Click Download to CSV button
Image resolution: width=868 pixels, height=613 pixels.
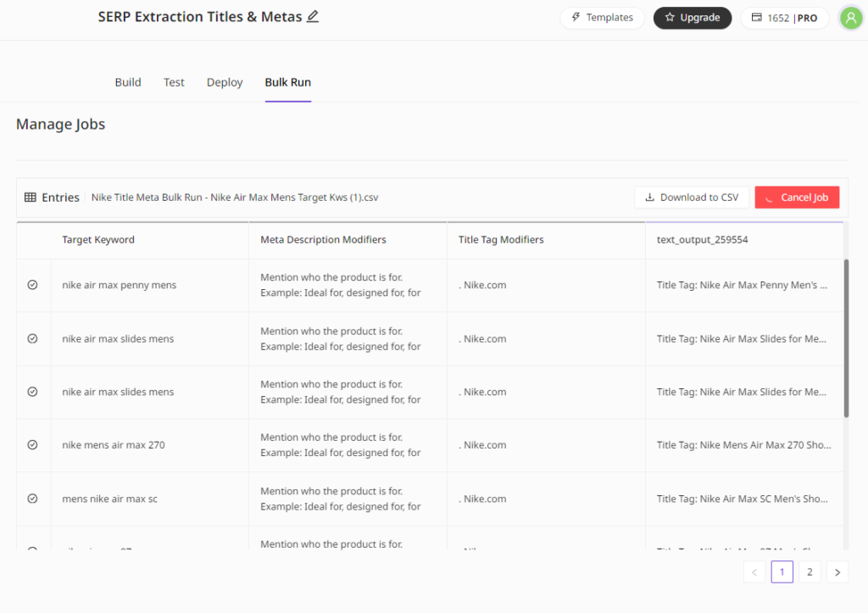[x=692, y=198]
